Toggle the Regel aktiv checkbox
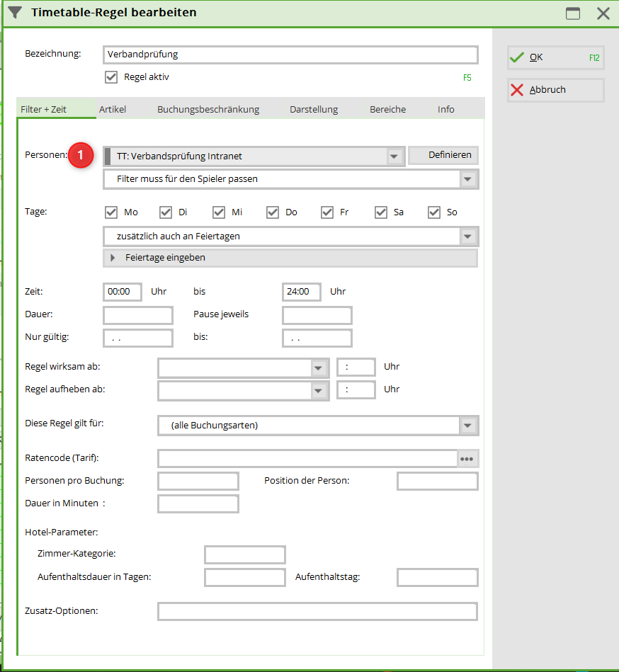Screen dimensions: 619x672 pyautogui.click(x=111, y=77)
